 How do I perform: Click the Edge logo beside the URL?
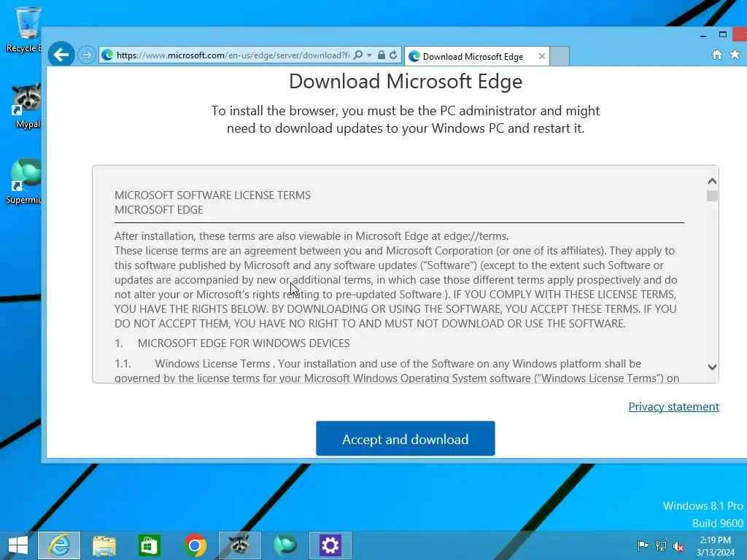[108, 55]
